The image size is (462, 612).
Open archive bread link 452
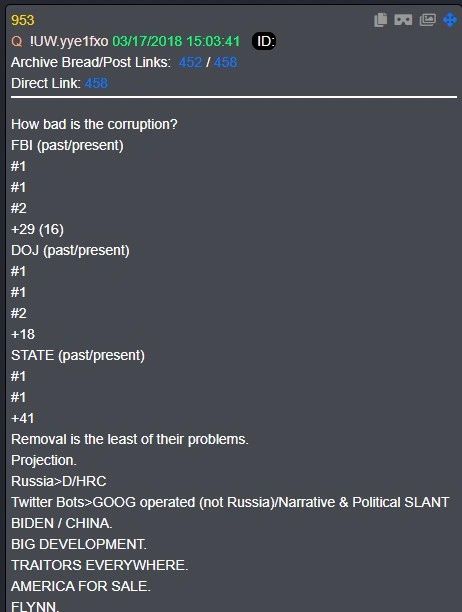coord(190,62)
